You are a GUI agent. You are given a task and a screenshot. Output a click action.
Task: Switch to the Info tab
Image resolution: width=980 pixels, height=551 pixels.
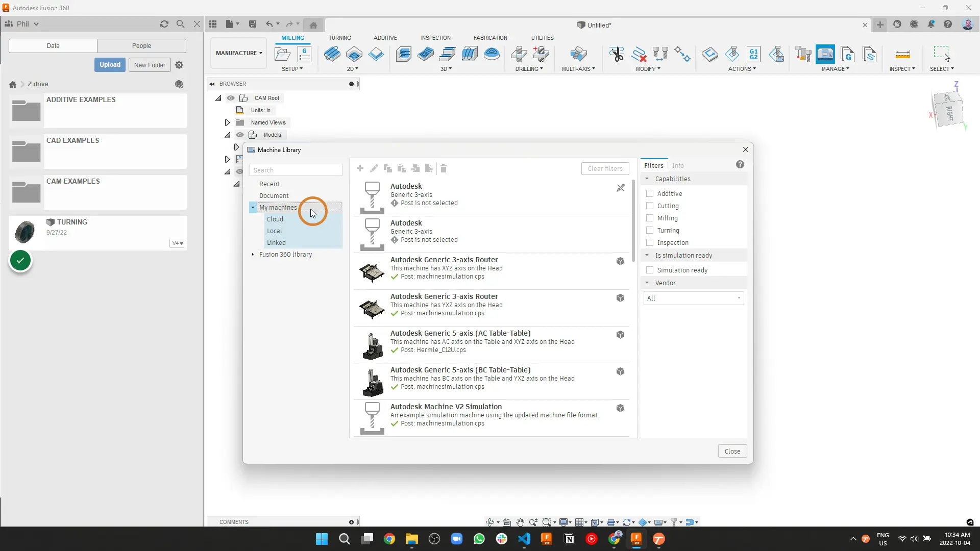click(x=678, y=165)
